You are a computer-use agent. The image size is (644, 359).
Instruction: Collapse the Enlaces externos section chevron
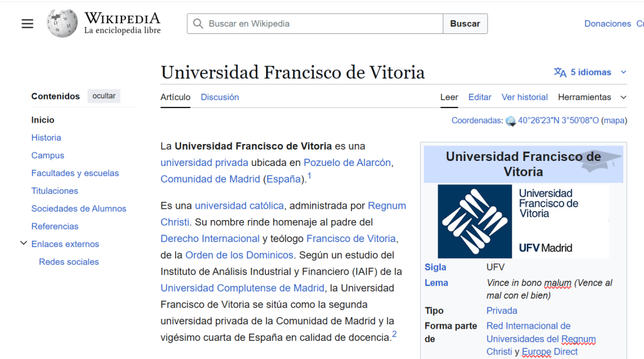(23, 243)
